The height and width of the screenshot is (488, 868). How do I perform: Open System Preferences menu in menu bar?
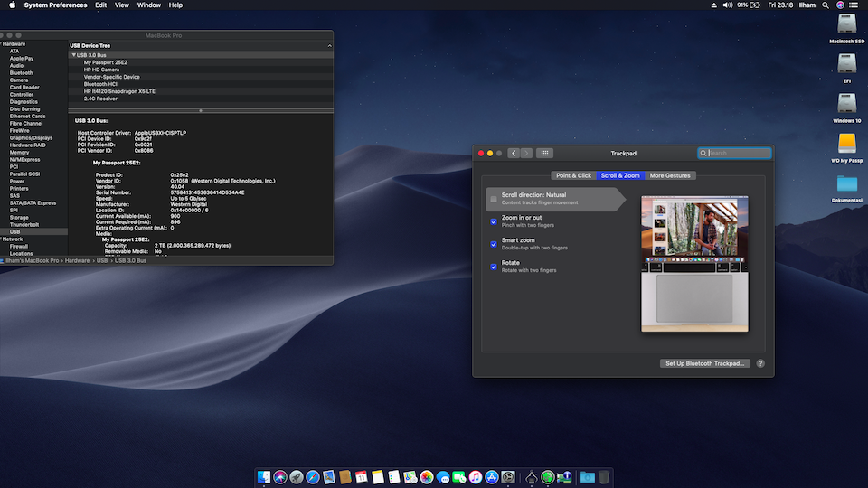55,5
